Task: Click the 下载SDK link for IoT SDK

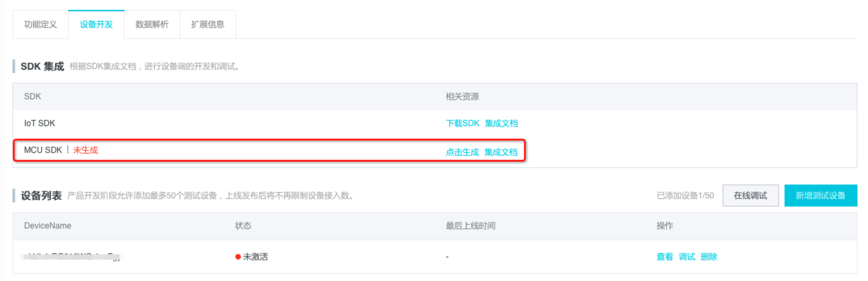Action: pos(462,123)
